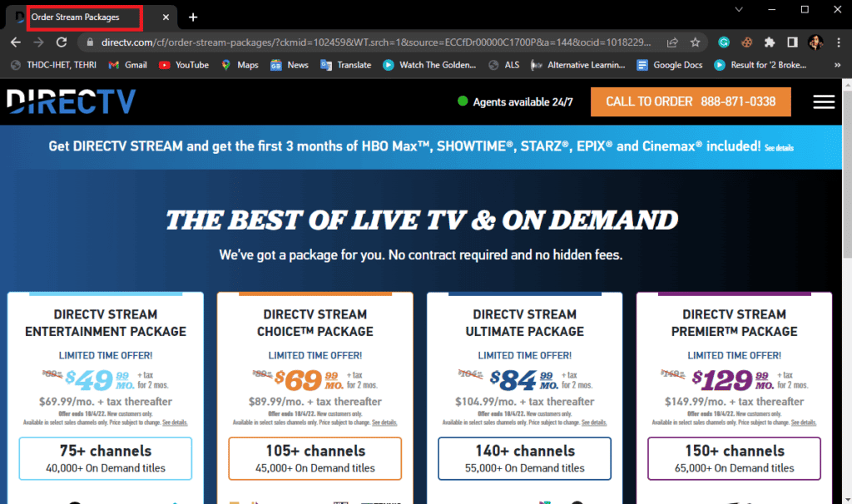Open the Google Docs bookmark
Screen dimensions: 852x504
pyautogui.click(x=669, y=65)
